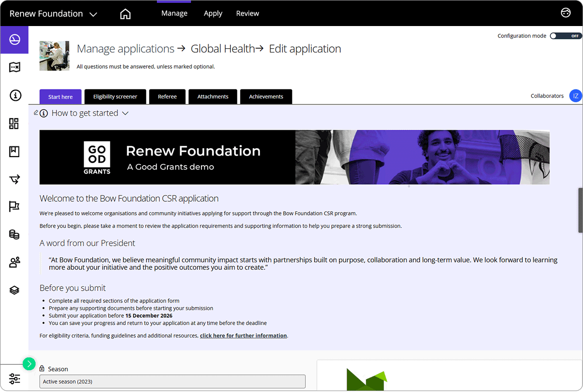583x392 pixels.
Task: Click the IZ collaborator avatar
Action: (x=575, y=96)
